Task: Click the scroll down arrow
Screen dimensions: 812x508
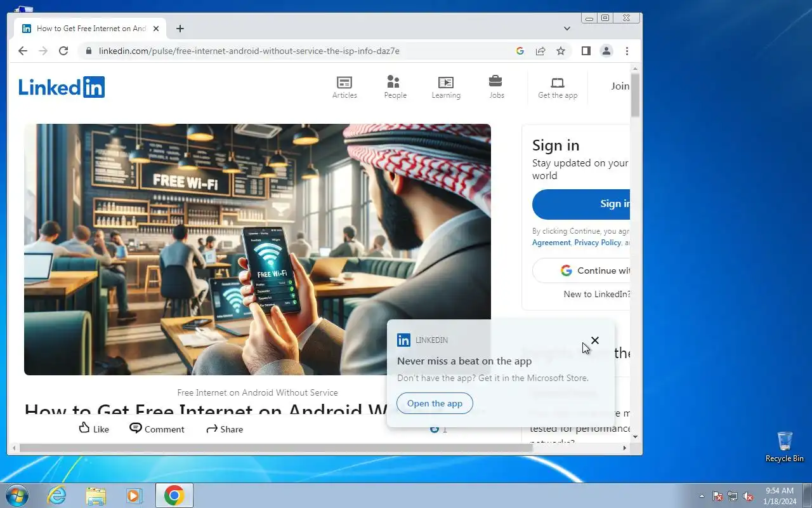Action: tap(636, 438)
